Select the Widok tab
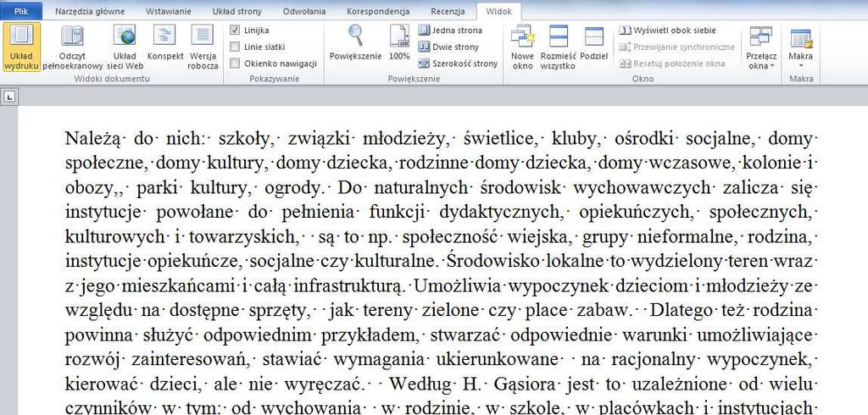Viewport: 868px width, 415px height. (x=498, y=11)
